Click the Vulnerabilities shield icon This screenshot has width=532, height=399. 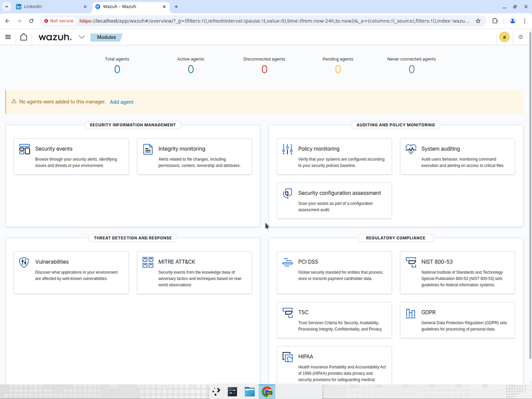[24, 262]
